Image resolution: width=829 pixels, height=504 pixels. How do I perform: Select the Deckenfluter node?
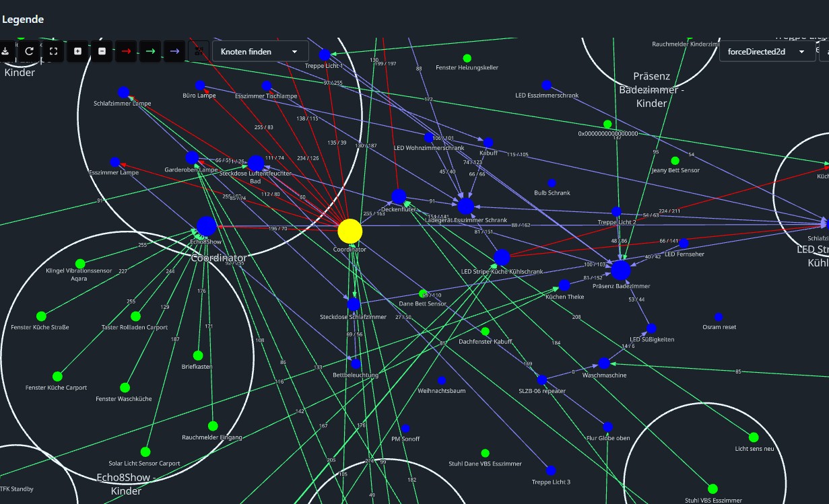[399, 196]
